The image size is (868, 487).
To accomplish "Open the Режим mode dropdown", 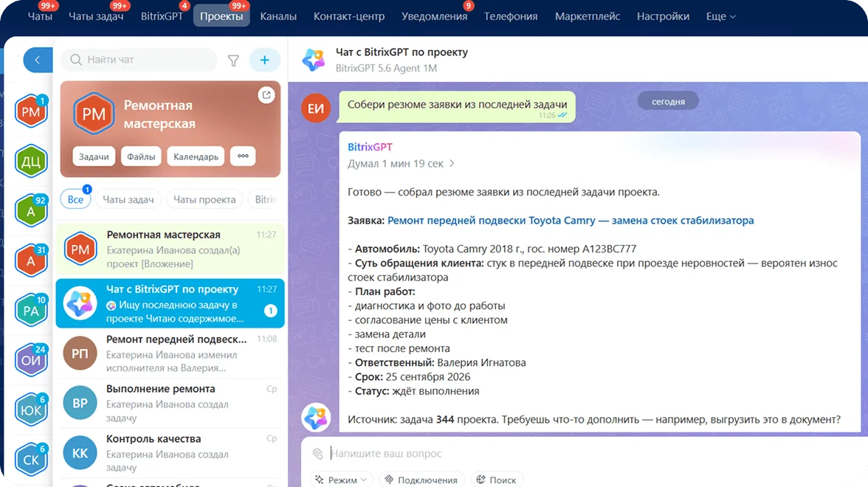I will pos(342,480).
